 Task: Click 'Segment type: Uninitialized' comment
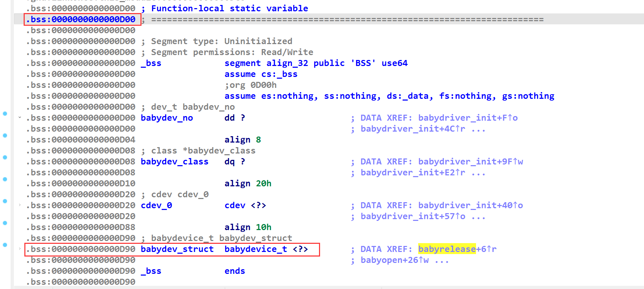[x=217, y=41]
